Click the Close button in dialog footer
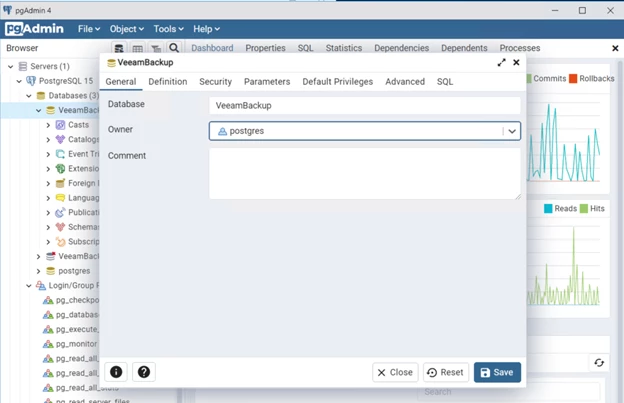Image resolution: width=624 pixels, height=403 pixels. click(x=395, y=372)
